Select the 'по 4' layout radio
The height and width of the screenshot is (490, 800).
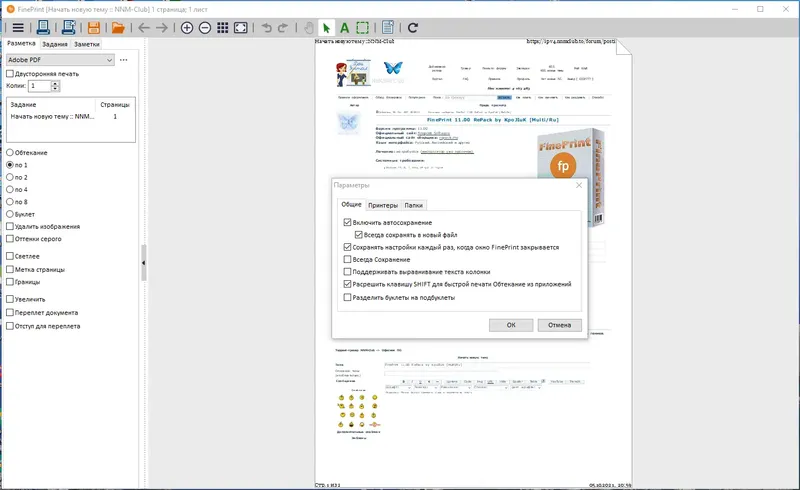[x=10, y=189]
